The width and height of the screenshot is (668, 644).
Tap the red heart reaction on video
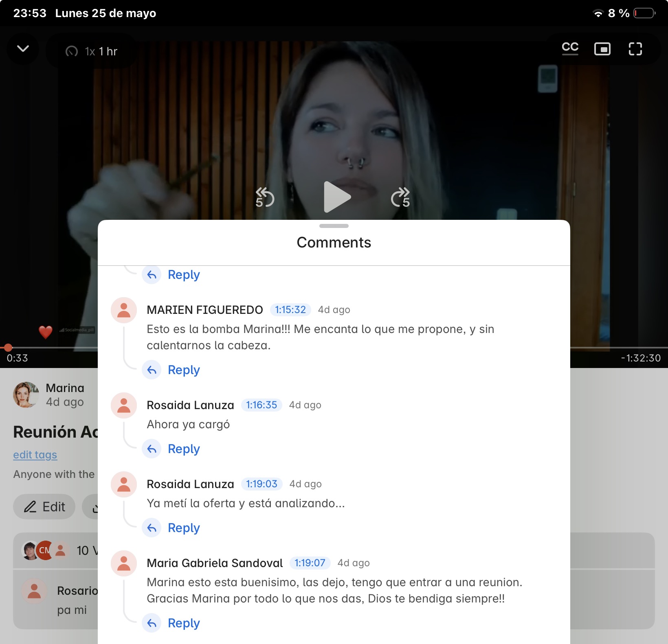tap(46, 332)
